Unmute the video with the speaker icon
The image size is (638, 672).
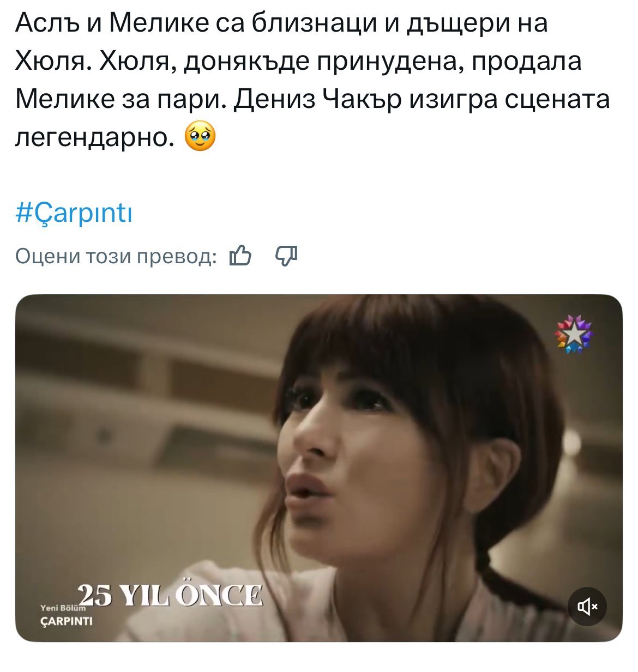[587, 606]
